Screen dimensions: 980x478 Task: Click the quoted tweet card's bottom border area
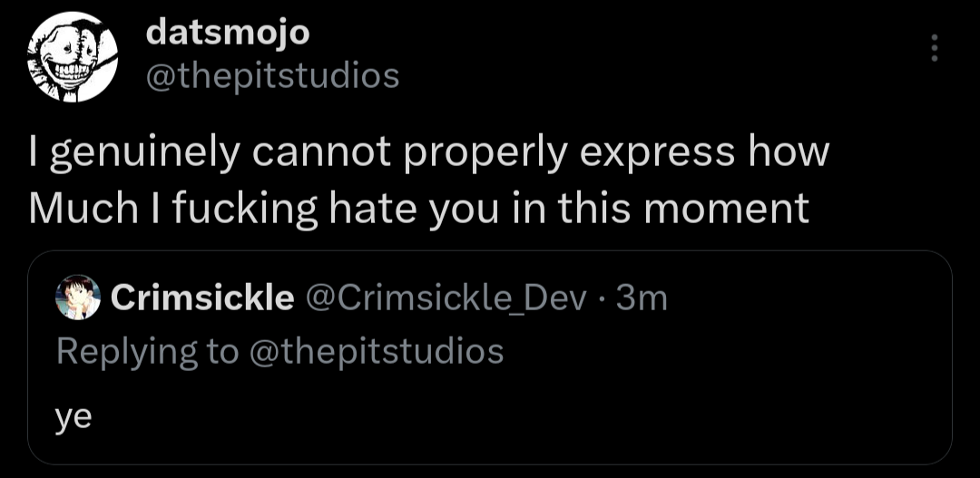point(490,463)
